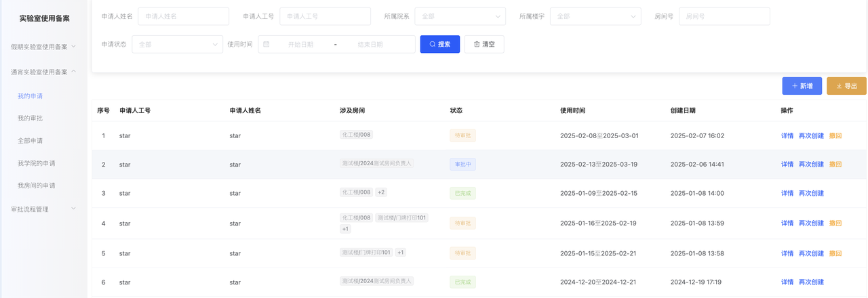Open 详情 for row 6

point(787,282)
